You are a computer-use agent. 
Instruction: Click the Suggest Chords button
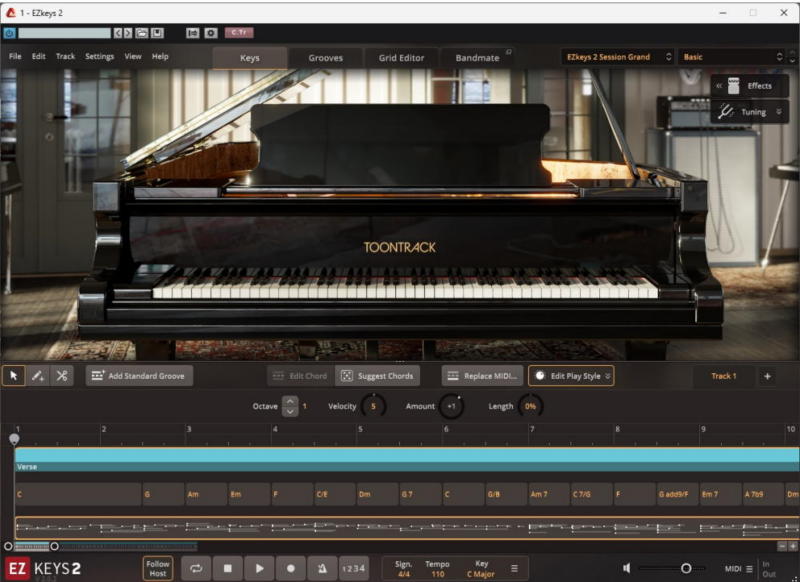[377, 376]
